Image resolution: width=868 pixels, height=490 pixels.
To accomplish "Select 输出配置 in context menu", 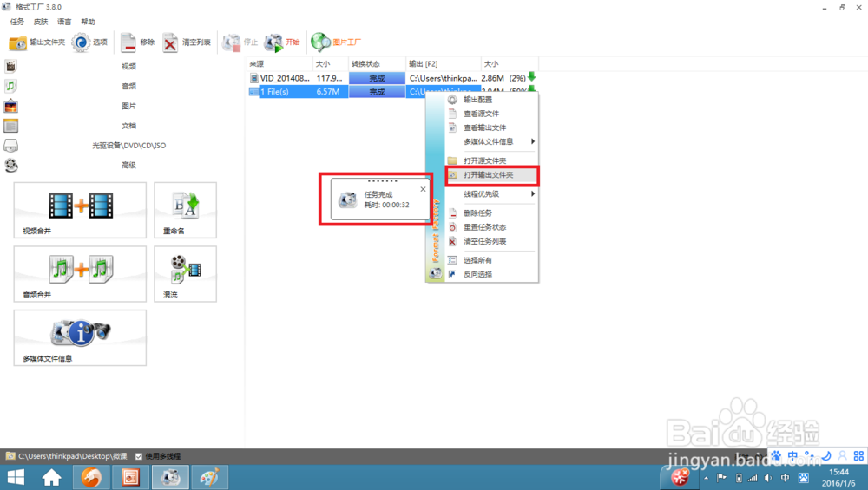I will 491,100.
